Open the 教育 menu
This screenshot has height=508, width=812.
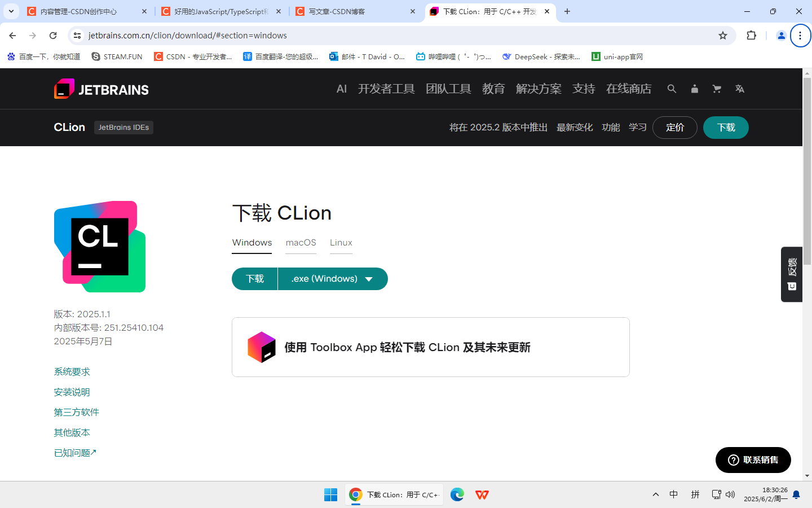click(x=493, y=89)
